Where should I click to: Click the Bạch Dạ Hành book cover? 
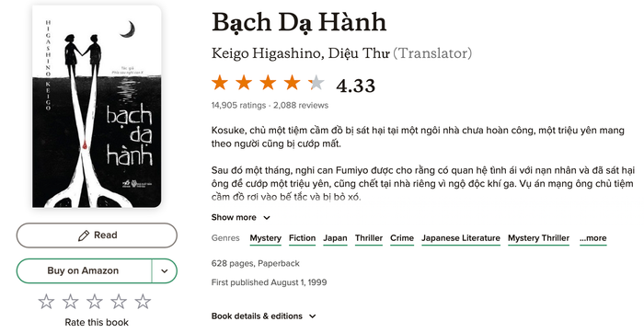pos(97,106)
